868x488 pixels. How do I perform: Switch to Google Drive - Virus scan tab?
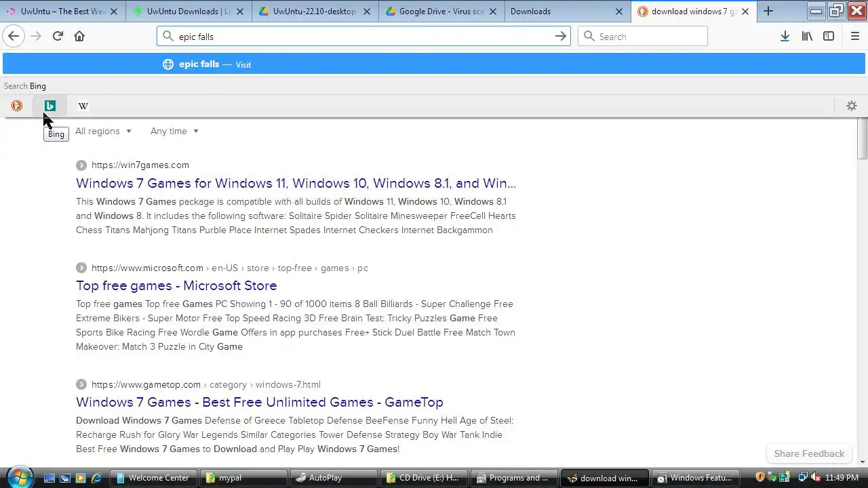click(x=441, y=12)
